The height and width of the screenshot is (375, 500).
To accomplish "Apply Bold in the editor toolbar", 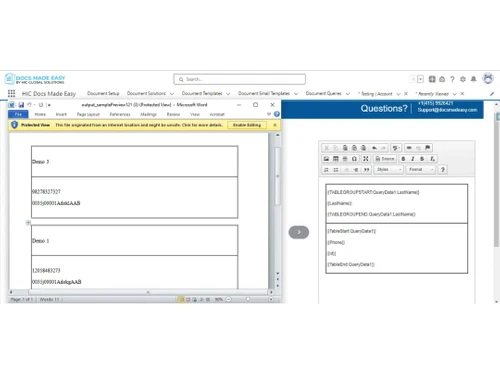I will tap(403, 159).
